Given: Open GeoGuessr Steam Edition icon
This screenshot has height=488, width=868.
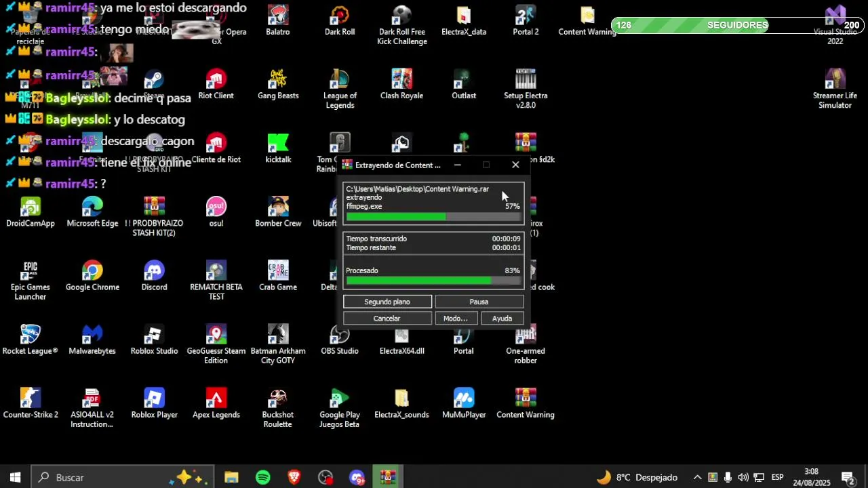Looking at the screenshot, I should [216, 344].
